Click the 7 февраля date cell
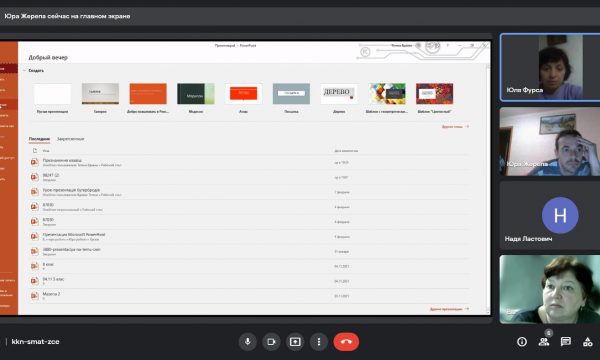Image resolution: width=600 pixels, height=360 pixels. tap(342, 192)
